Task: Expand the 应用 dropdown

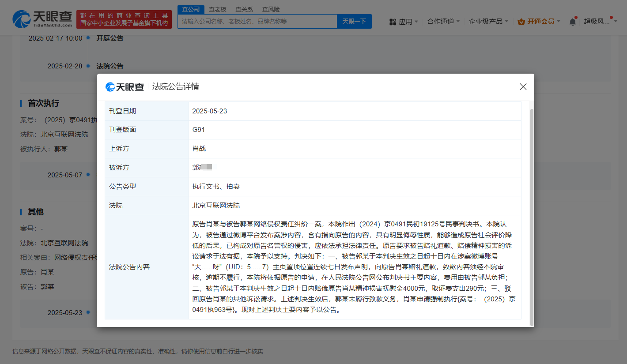Action: coord(406,21)
